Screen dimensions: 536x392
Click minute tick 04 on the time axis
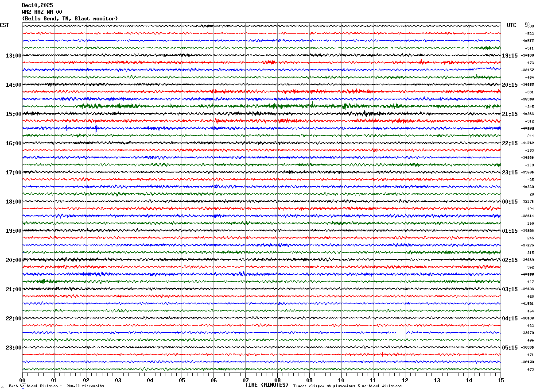(150, 380)
